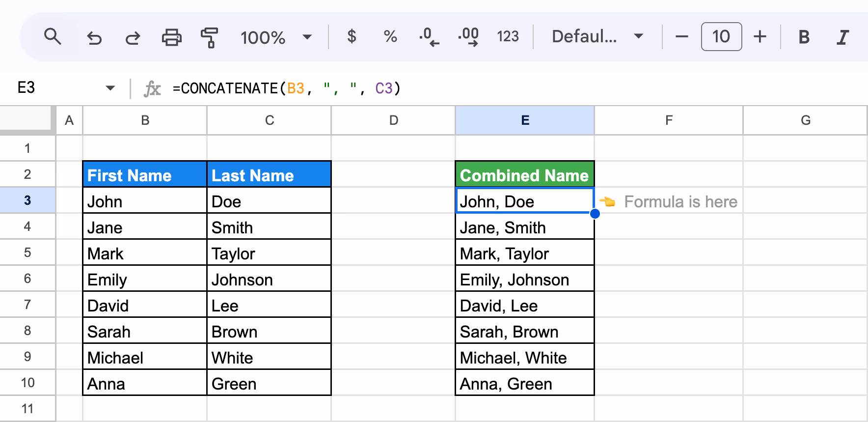Select cell containing Doe

(269, 200)
